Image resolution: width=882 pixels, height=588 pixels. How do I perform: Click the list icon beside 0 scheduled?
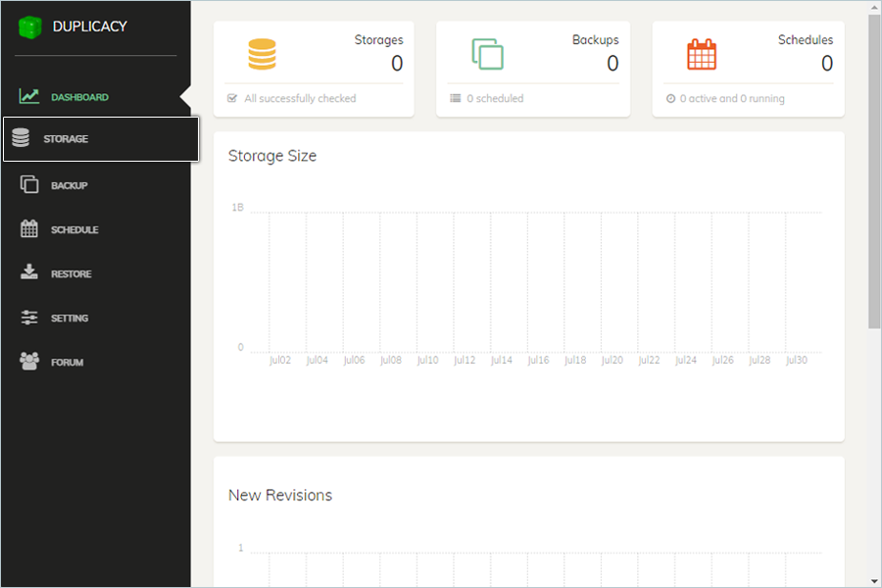(x=455, y=98)
